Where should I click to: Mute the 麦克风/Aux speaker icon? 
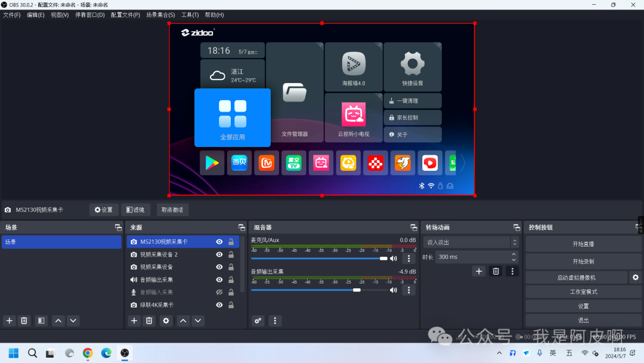pos(393,259)
